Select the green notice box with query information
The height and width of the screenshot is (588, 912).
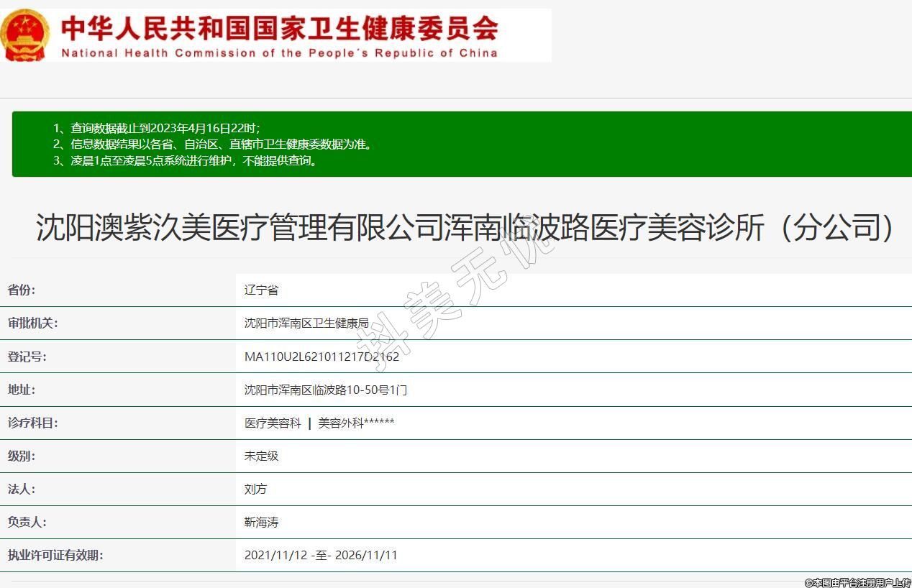point(462,144)
